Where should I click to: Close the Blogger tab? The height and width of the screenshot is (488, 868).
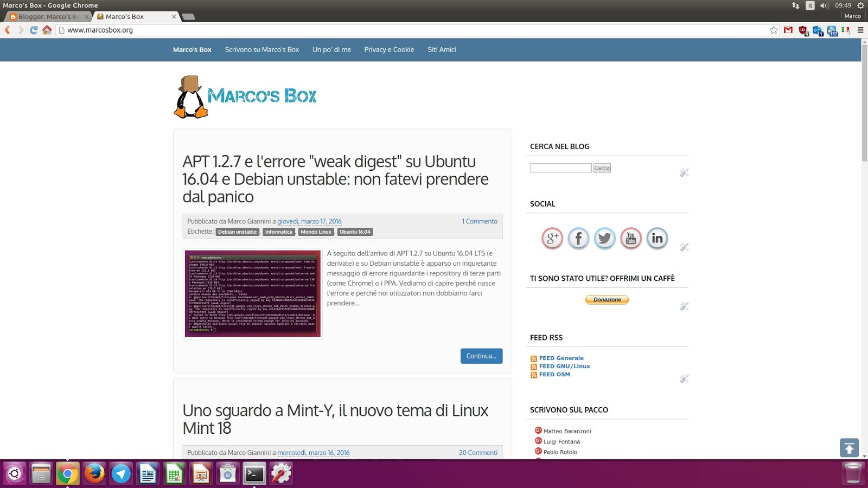coord(86,17)
